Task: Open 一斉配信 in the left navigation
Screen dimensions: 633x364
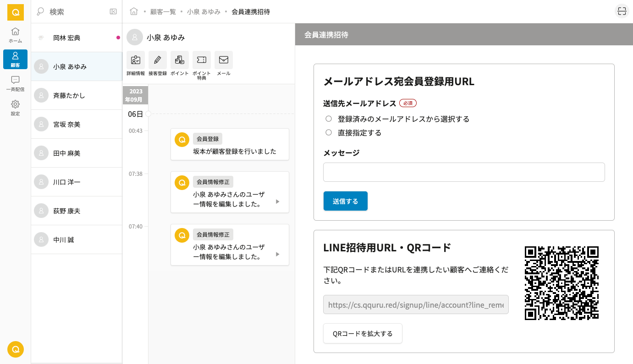Action: (x=15, y=83)
